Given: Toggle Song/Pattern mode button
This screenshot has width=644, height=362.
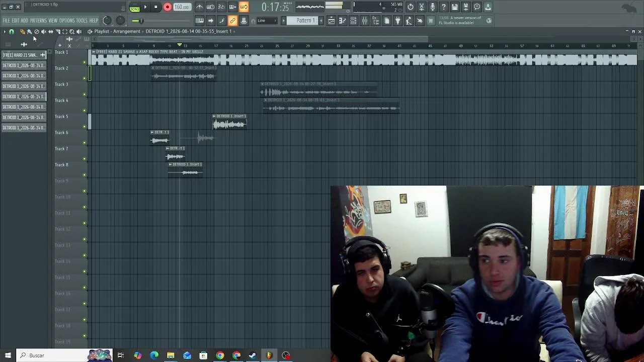Looking at the screenshot, I should (134, 7).
